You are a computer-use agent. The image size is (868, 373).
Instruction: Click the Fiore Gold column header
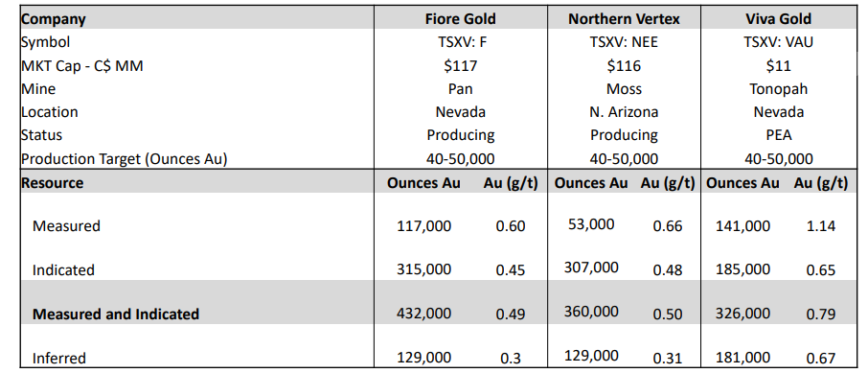(460, 19)
